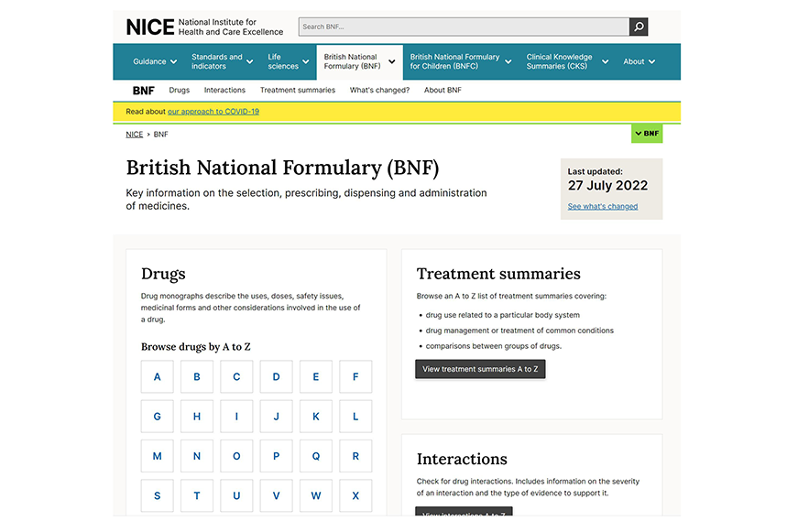Expand the About dropdown menu
The width and height of the screenshot is (798, 532).
639,61
